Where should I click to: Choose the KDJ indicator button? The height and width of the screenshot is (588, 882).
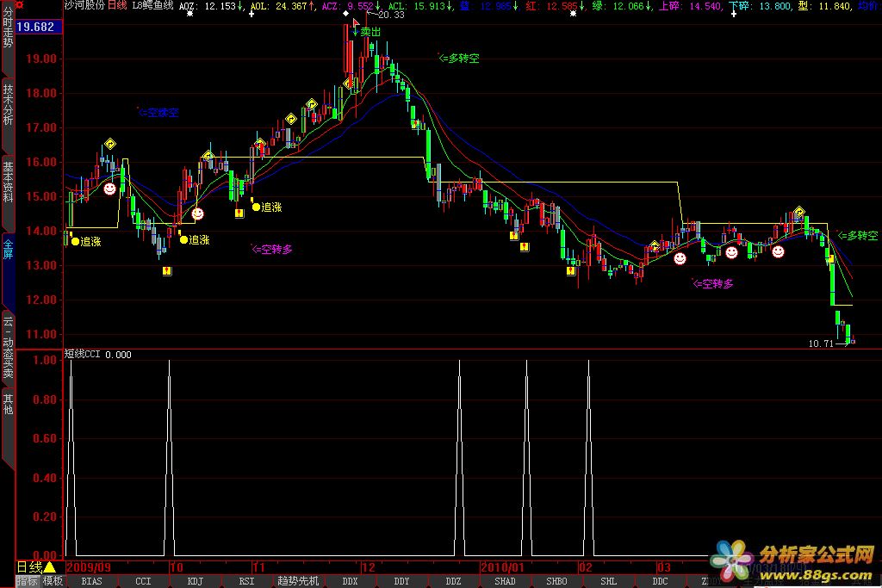195,581
